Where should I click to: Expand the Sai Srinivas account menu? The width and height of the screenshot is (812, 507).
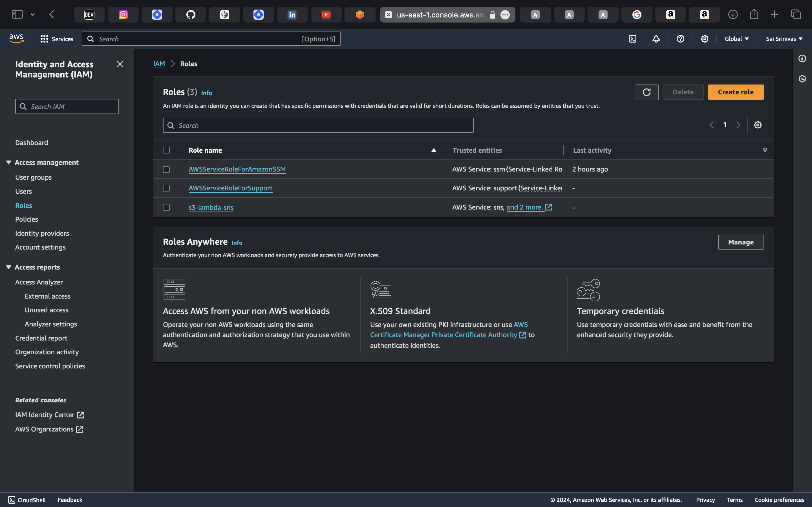(784, 39)
